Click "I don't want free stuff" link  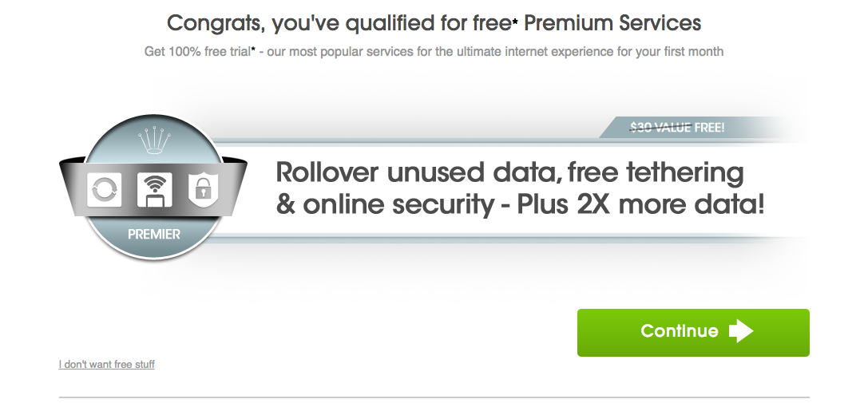click(107, 364)
